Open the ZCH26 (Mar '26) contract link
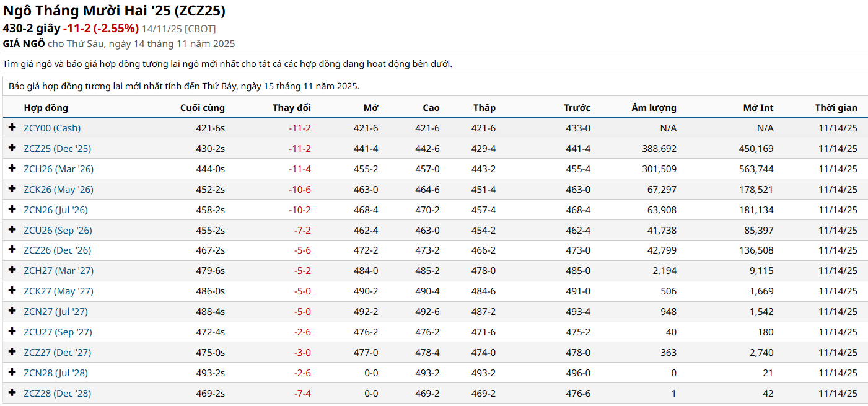 [58, 169]
